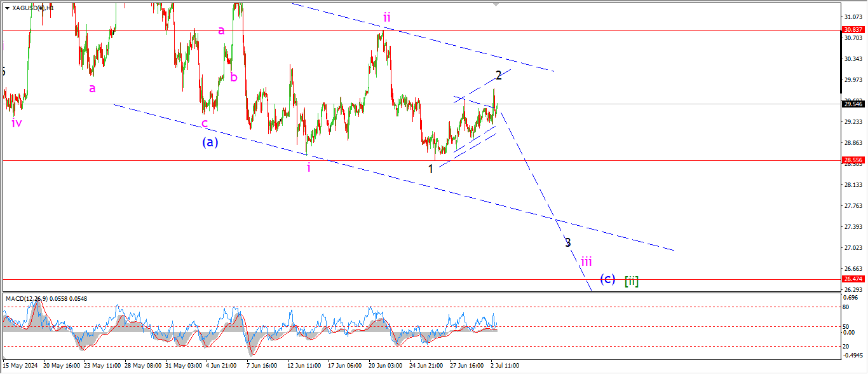Viewport: 868px width, 374px height.
Task: Select the black 29.546 current price tag
Action: 852,104
